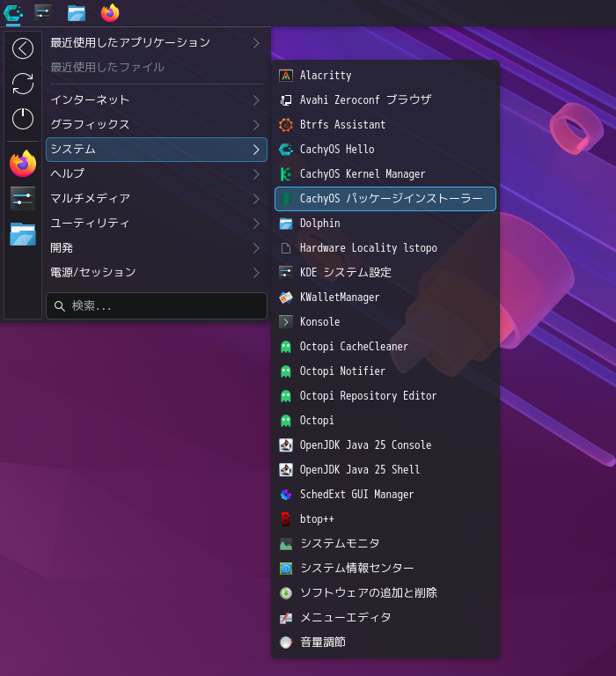Image resolution: width=616 pixels, height=676 pixels.
Task: Open OpenJDK Java 25 Console icon
Action: pyautogui.click(x=286, y=445)
